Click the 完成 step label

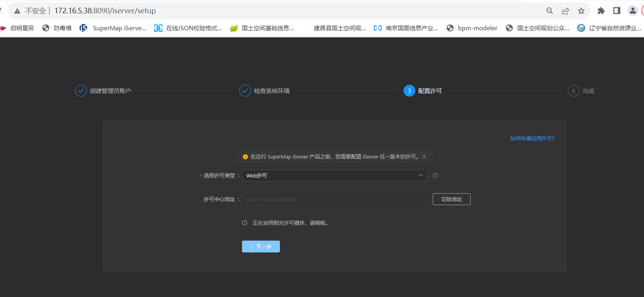[589, 91]
